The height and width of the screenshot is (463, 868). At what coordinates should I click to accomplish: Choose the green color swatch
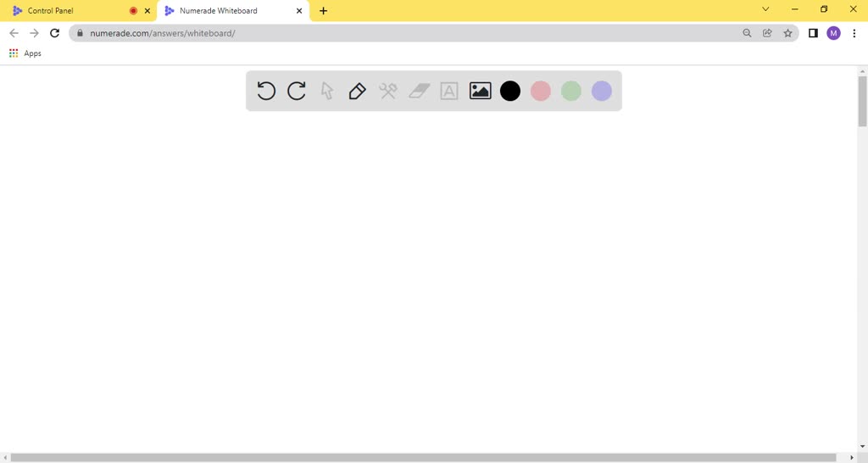coord(571,91)
